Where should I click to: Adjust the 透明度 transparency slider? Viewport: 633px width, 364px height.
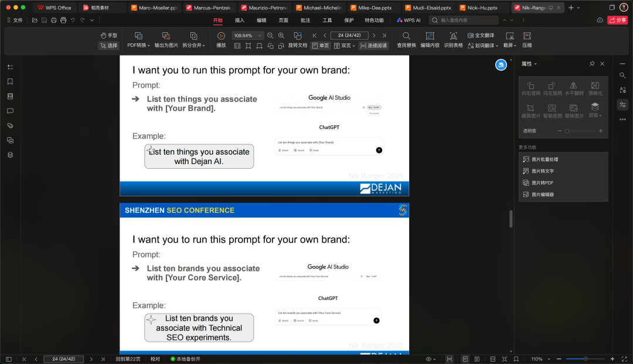pyautogui.click(x=581, y=131)
